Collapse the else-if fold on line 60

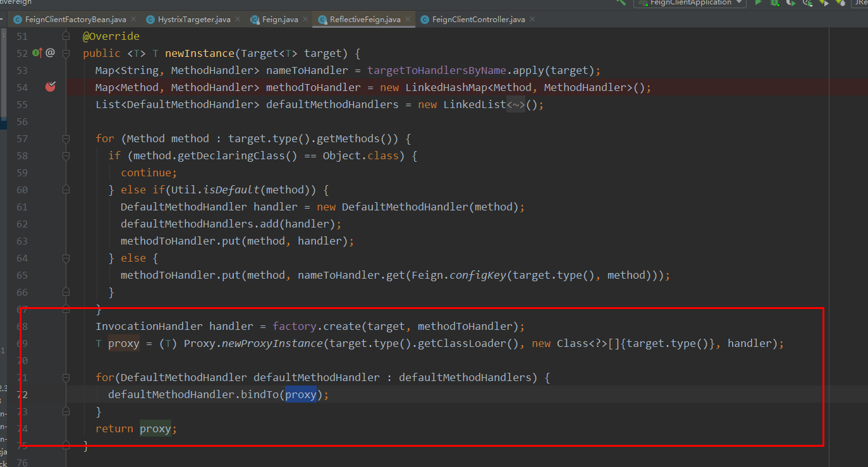[66, 190]
